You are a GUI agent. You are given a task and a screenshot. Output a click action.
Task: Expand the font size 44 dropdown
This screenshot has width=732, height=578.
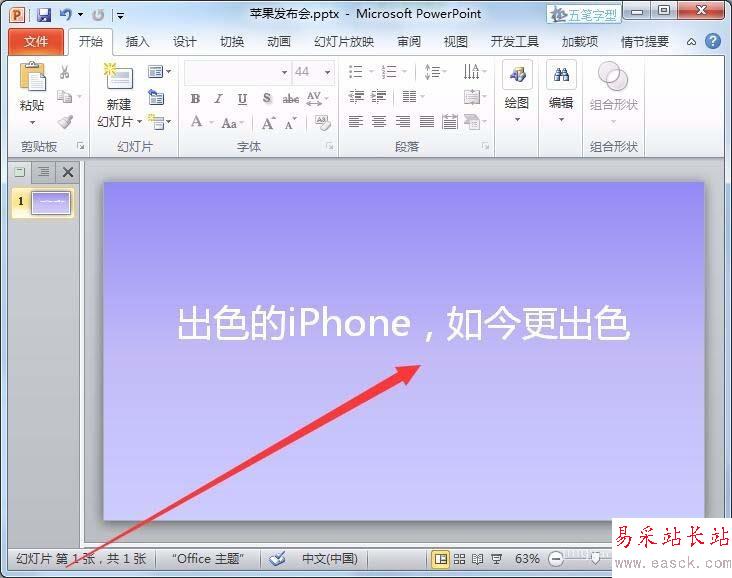point(328,72)
